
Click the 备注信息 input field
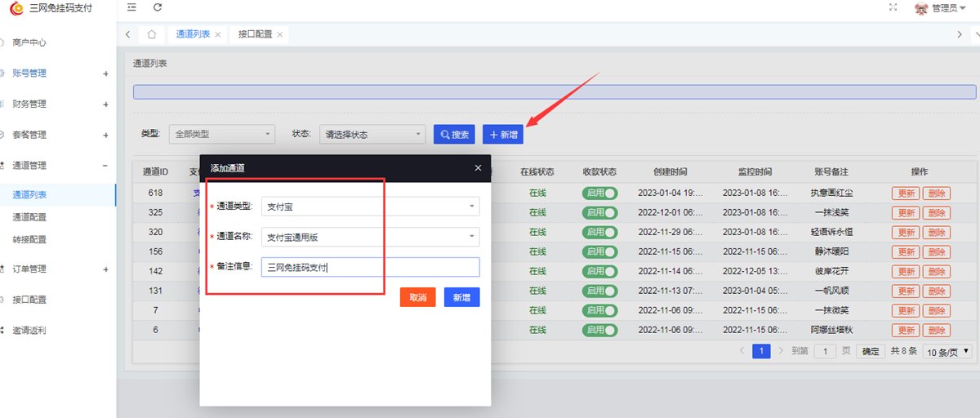[370, 267]
